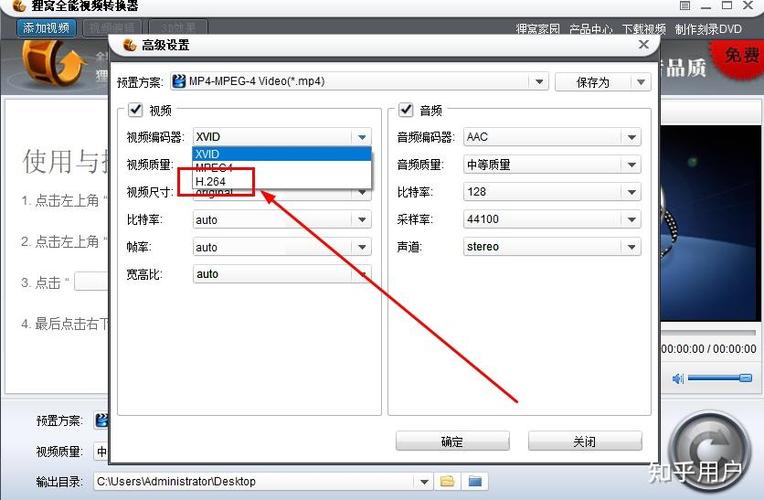Click the 关闭 button
The height and width of the screenshot is (500, 764).
point(585,442)
